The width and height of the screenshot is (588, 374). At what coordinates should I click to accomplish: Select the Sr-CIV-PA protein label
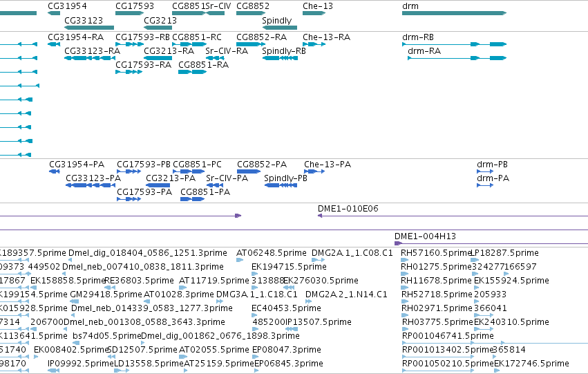click(x=227, y=178)
